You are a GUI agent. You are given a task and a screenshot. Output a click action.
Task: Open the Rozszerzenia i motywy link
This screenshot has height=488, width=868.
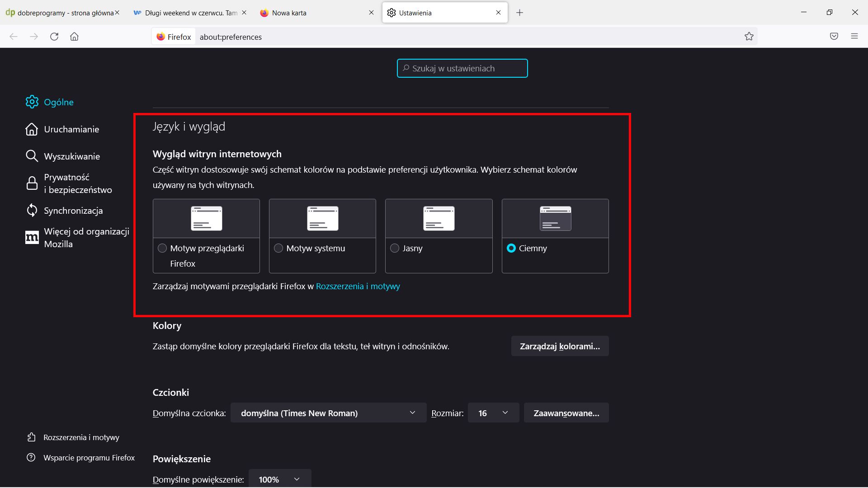[358, 286]
